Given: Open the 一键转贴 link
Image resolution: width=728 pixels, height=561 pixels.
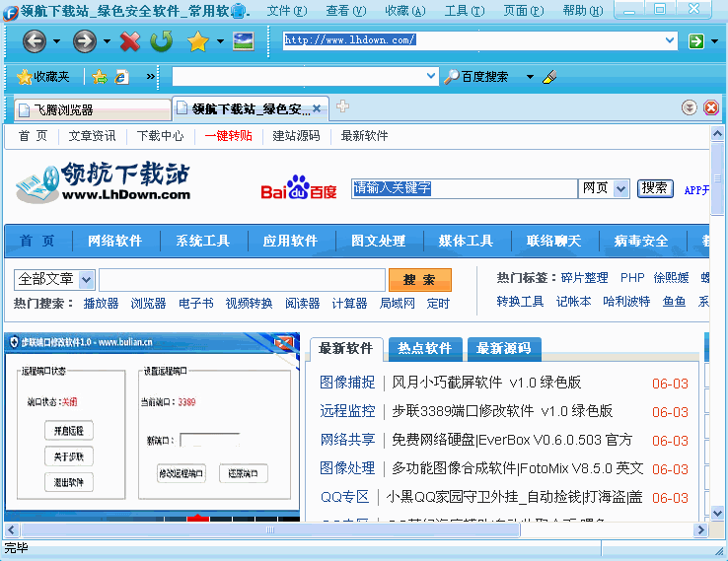Looking at the screenshot, I should (229, 136).
